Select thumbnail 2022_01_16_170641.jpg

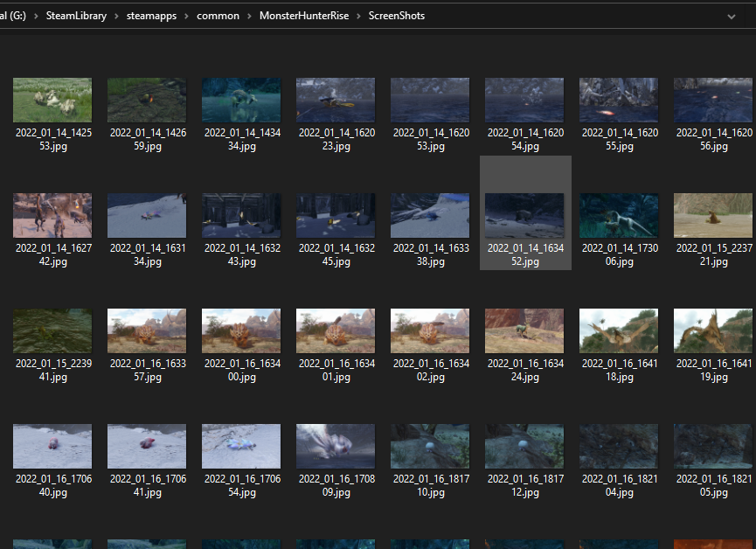click(147, 446)
